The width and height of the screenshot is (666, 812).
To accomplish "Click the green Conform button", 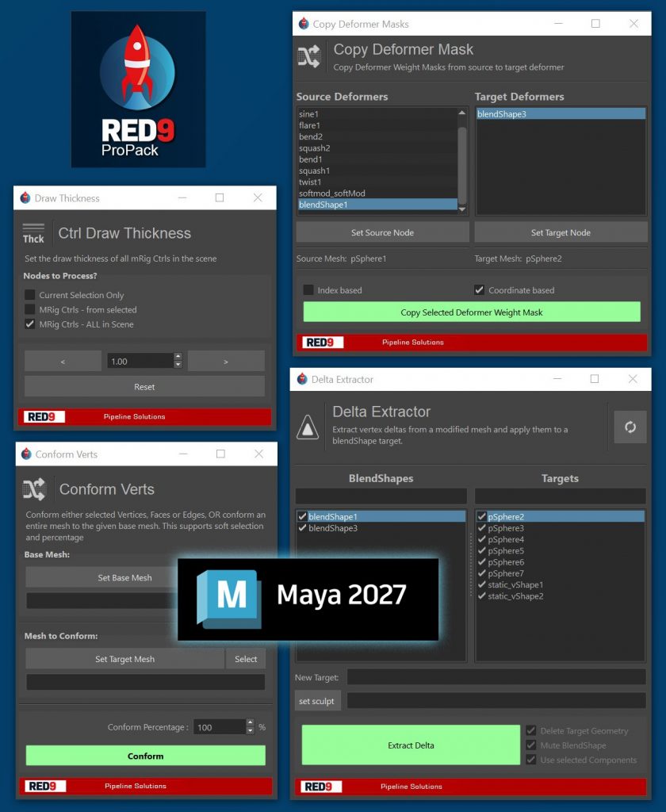I will (x=146, y=756).
